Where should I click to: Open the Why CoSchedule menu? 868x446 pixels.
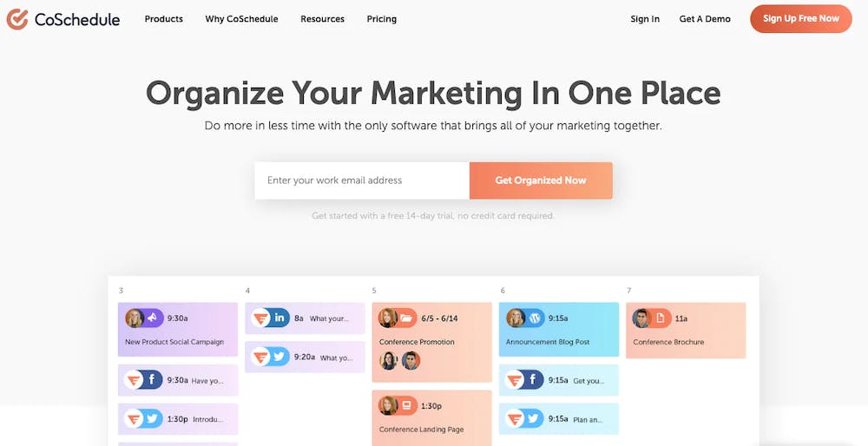(x=241, y=19)
